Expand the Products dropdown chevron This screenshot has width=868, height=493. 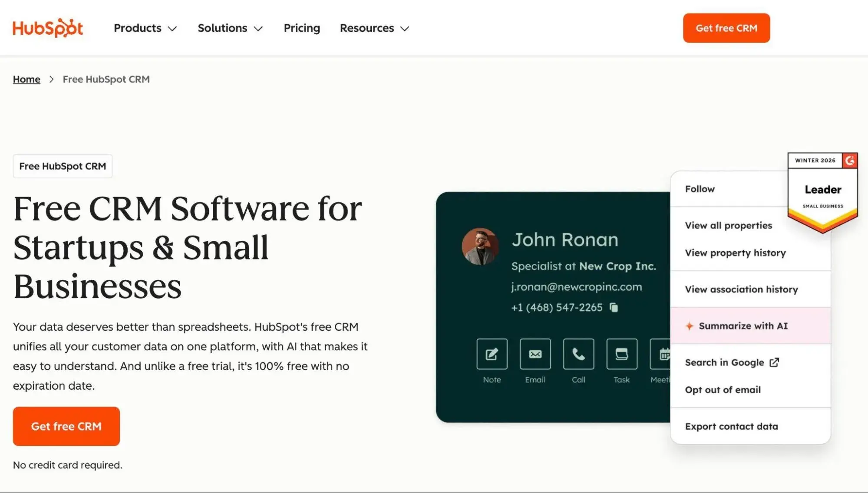coord(172,29)
